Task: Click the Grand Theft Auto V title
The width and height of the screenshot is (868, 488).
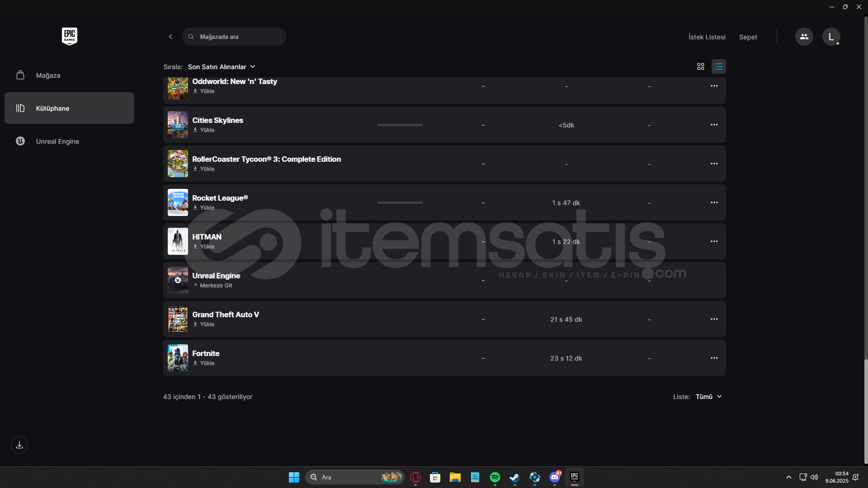Action: click(226, 314)
